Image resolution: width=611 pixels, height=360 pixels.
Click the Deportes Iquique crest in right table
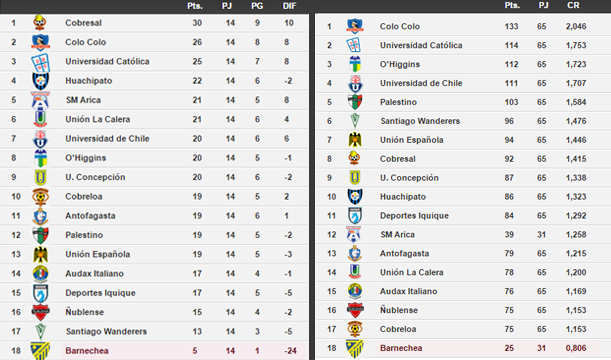(x=355, y=215)
